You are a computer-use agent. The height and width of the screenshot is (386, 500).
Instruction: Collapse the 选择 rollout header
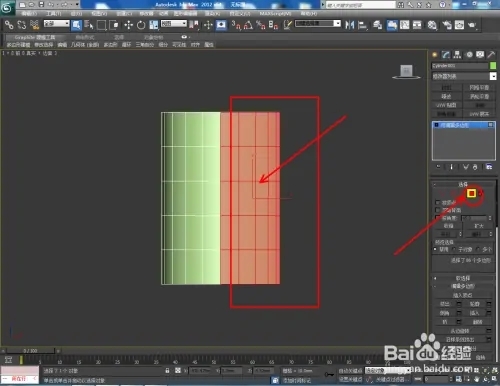[463, 184]
